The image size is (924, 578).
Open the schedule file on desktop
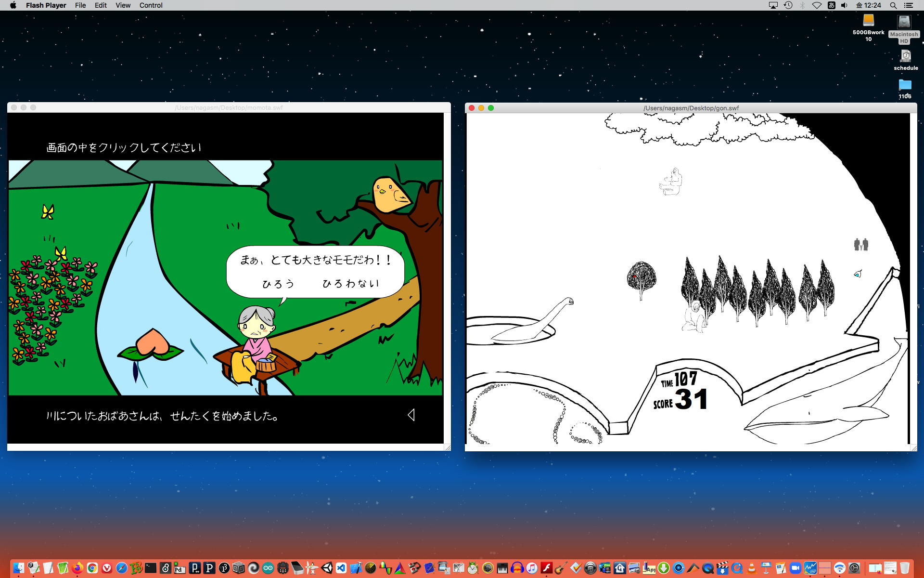coord(905,57)
